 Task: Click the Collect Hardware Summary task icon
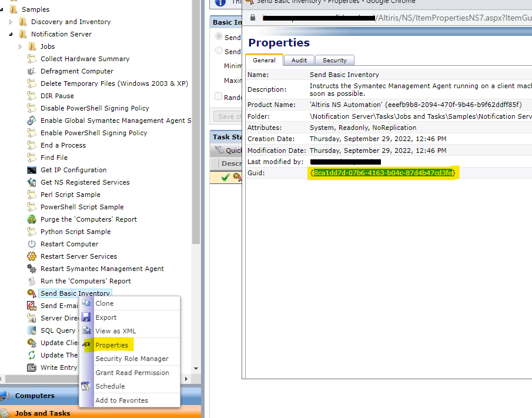tap(32, 59)
